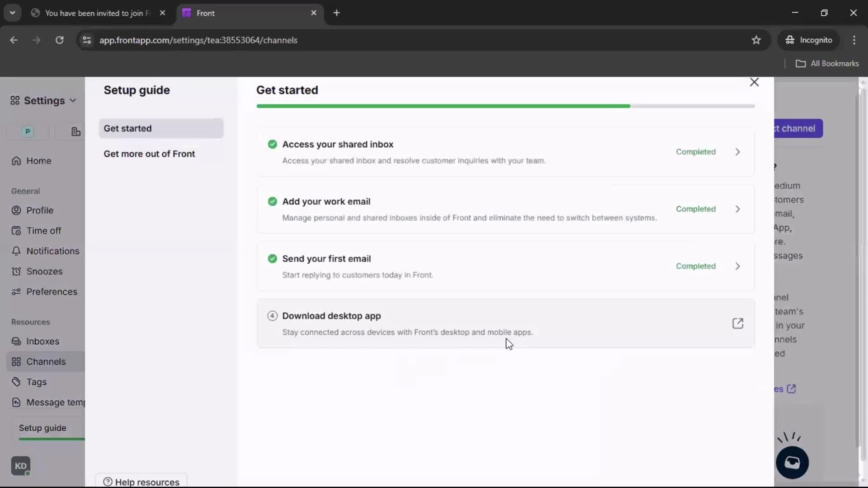This screenshot has height=488, width=868.
Task: Close the Setup guide panel with X
Action: [x=754, y=82]
